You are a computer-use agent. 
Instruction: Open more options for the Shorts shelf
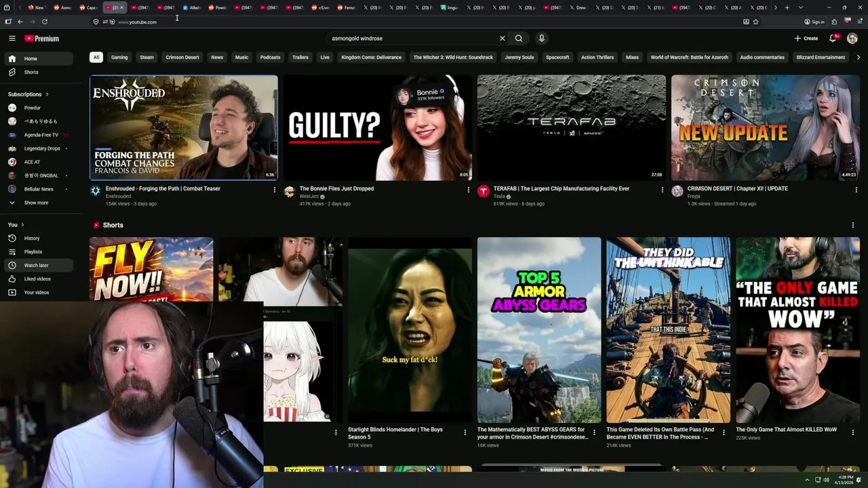(x=853, y=225)
